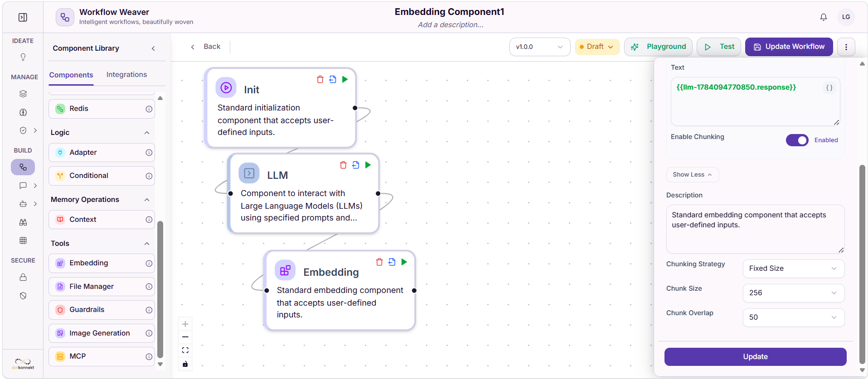Duplicate the Init node using copy icon
Screen dimensions: 868x379
click(333, 79)
